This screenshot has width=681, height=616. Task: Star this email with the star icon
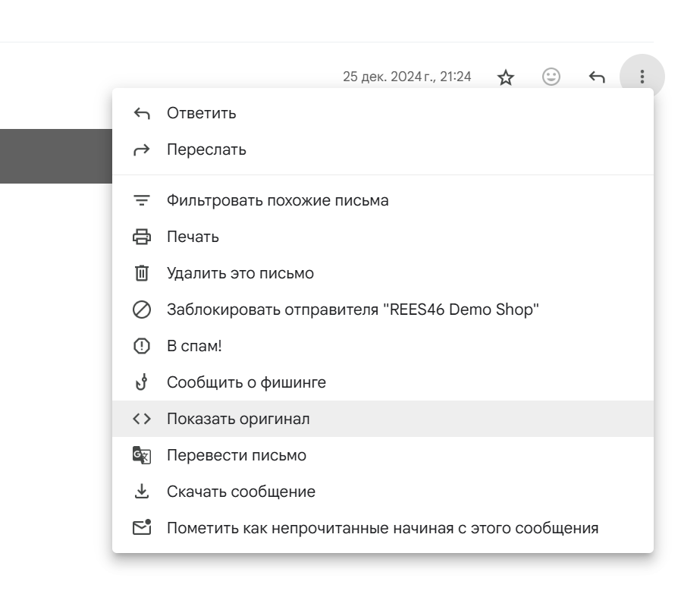pos(506,77)
